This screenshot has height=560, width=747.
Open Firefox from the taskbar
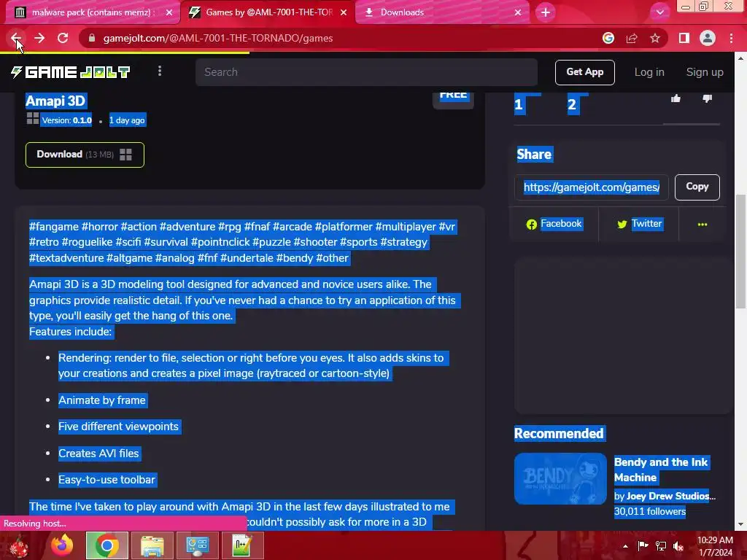coord(62,545)
